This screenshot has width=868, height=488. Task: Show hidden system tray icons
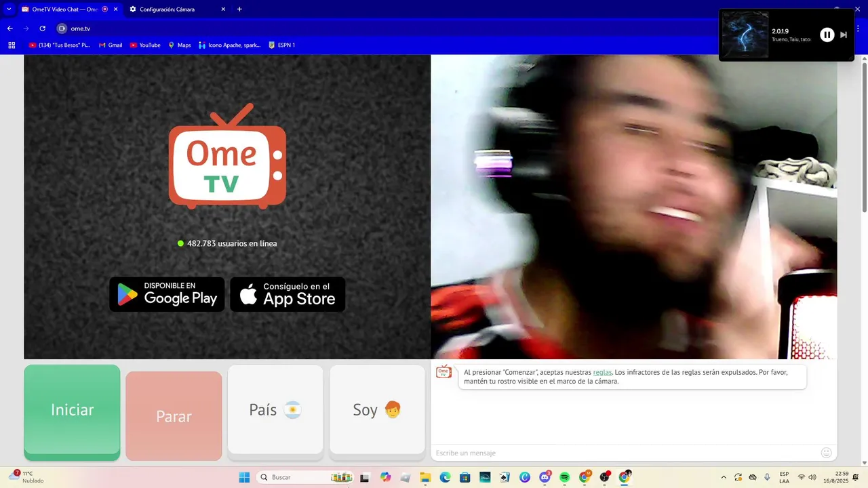point(724,477)
